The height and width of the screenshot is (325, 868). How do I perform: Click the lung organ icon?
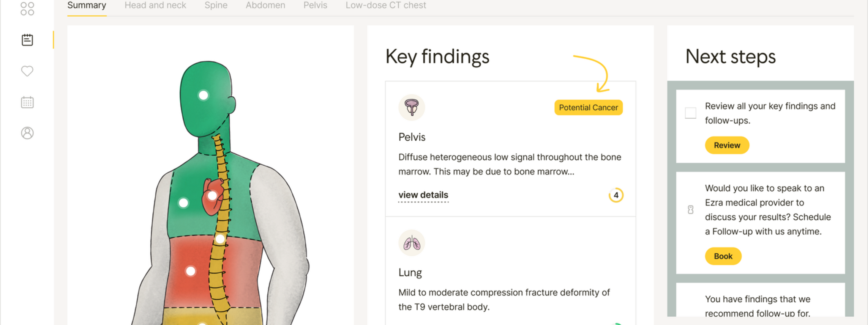(412, 243)
